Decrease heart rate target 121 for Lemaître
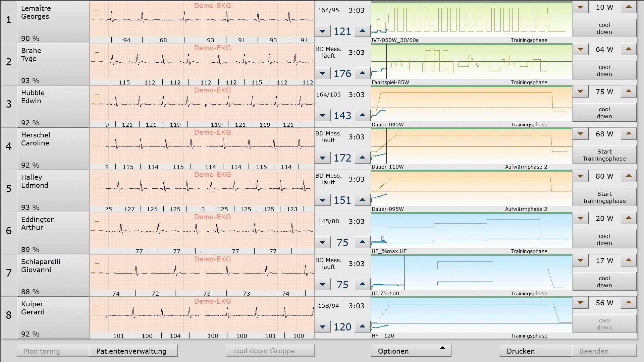This screenshot has height=362, width=644. click(322, 31)
